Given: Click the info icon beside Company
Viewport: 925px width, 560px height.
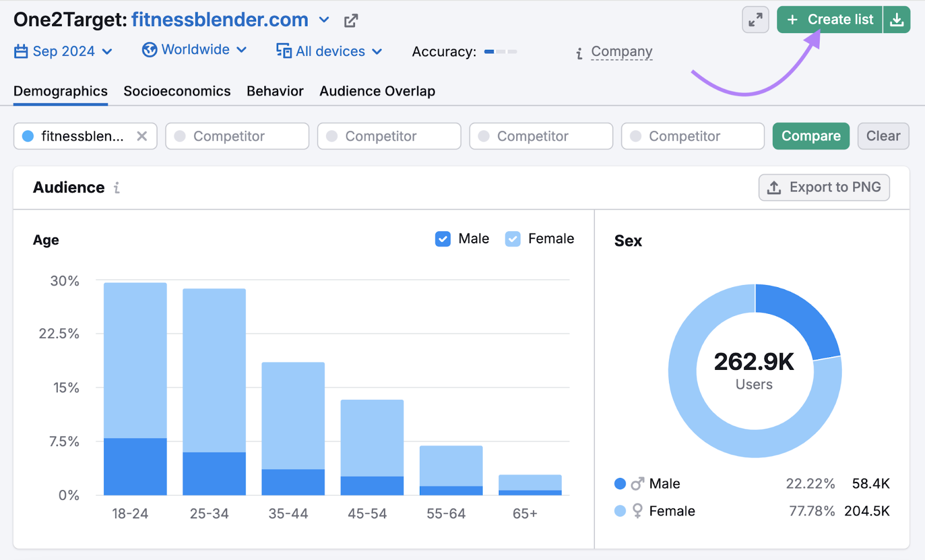Looking at the screenshot, I should coord(579,54).
